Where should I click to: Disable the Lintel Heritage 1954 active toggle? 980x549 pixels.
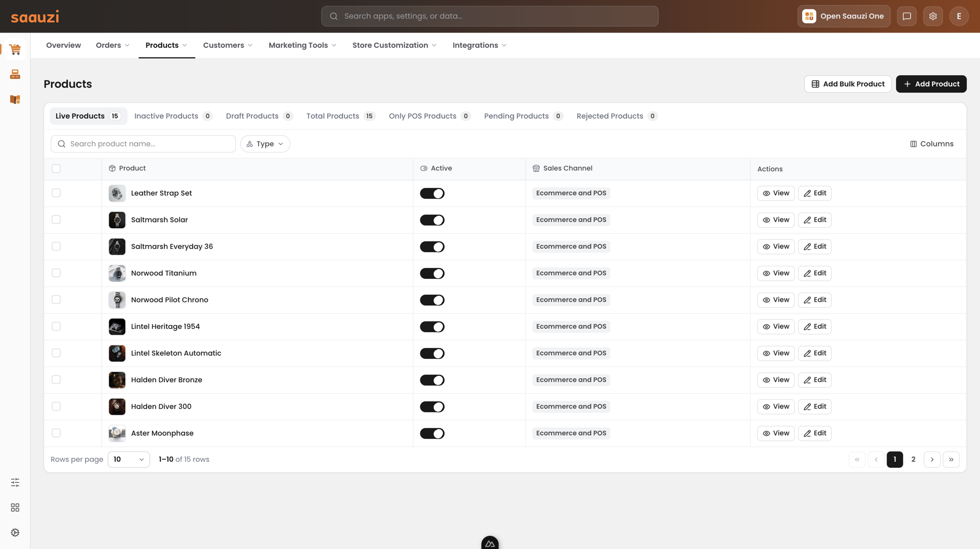432,327
